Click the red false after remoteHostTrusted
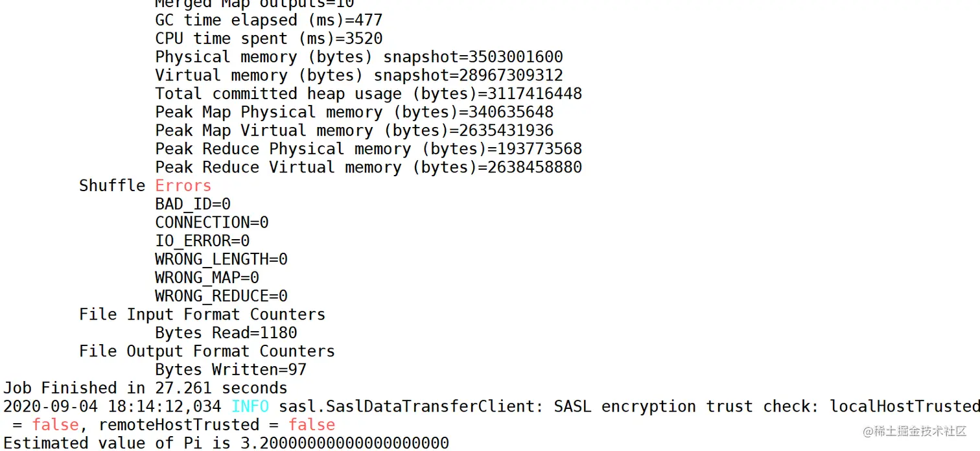 click(x=312, y=424)
